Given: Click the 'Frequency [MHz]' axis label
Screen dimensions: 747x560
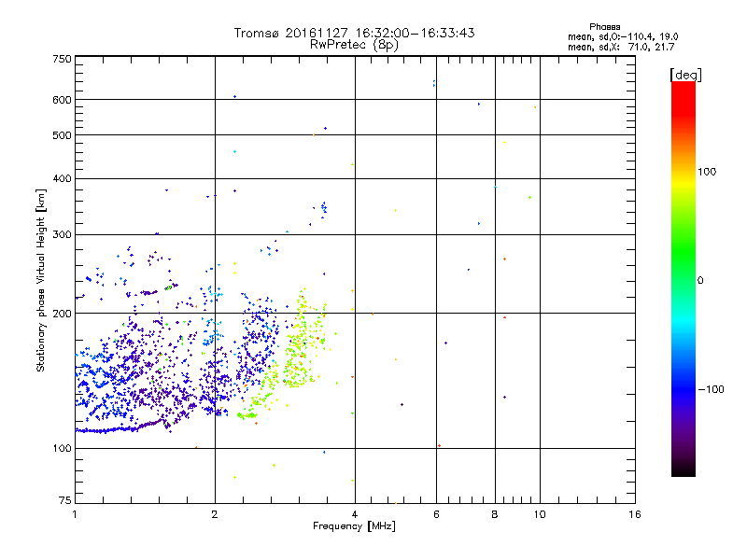Looking at the screenshot, I should (x=354, y=526).
